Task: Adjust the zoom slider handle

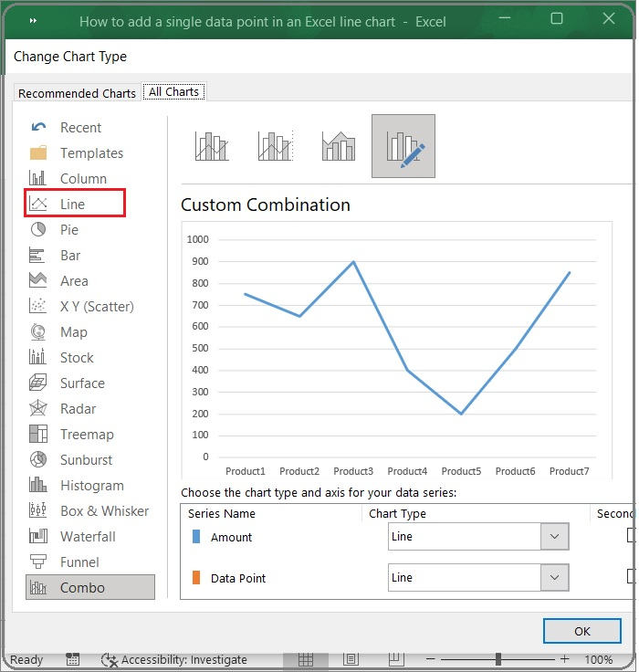Action: click(x=498, y=659)
